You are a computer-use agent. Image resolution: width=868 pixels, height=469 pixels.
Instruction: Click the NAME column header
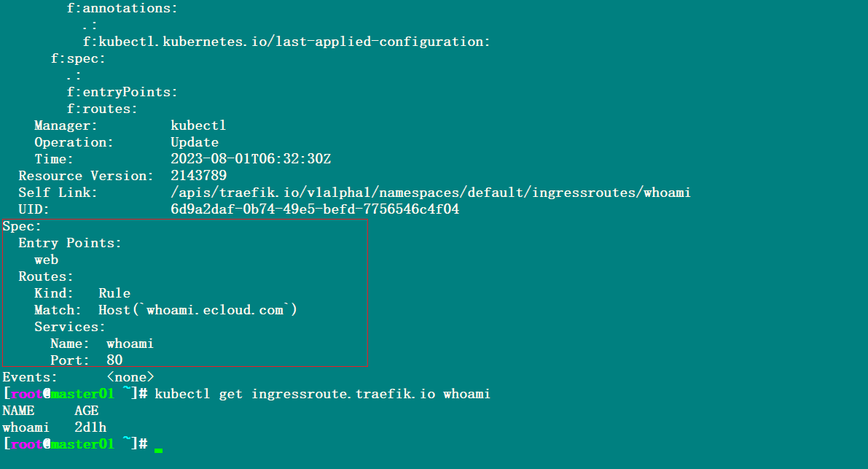(x=18, y=411)
